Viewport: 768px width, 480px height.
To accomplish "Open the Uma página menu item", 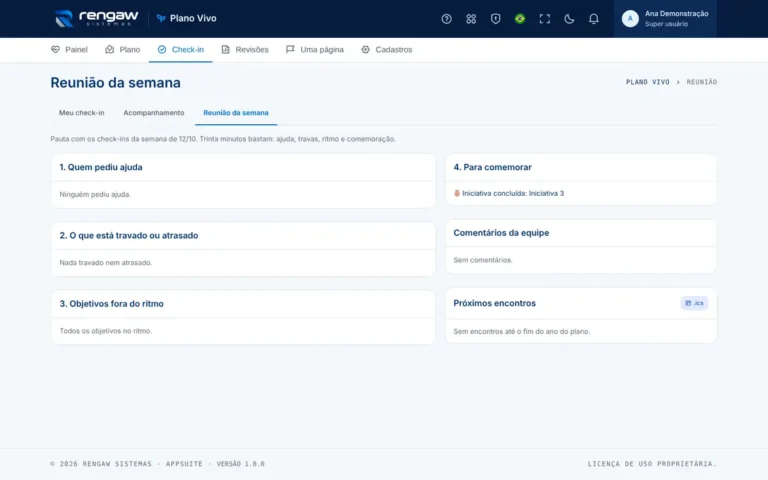I will [314, 49].
